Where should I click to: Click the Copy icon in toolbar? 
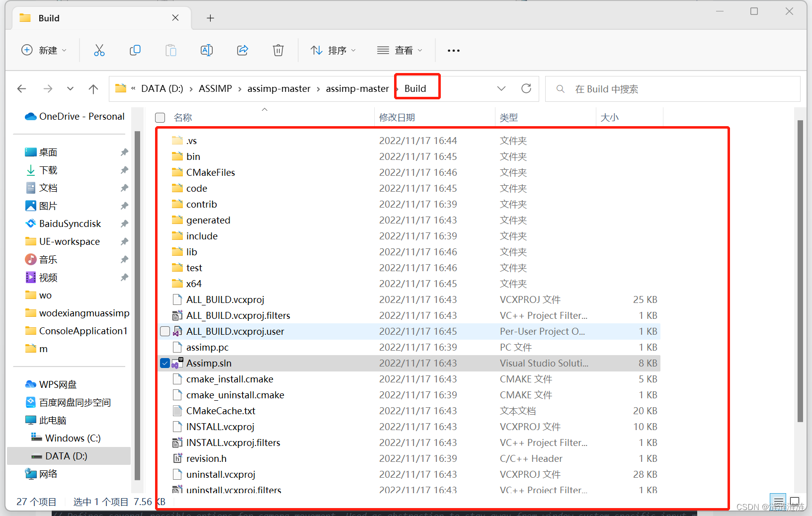coord(135,50)
